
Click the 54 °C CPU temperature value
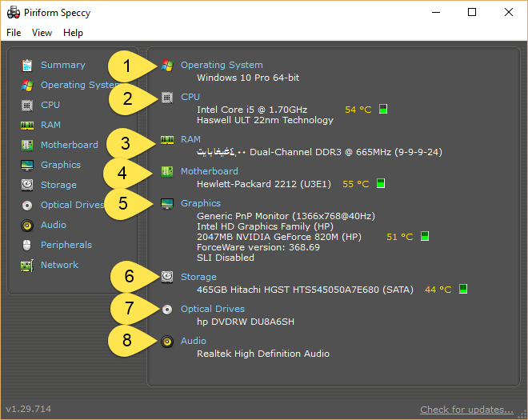coord(358,110)
